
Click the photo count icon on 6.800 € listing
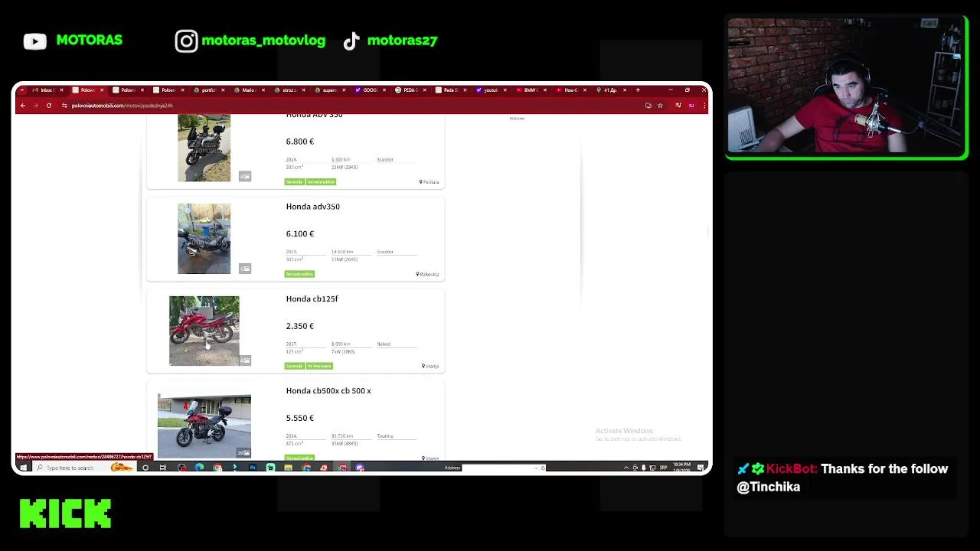point(245,177)
